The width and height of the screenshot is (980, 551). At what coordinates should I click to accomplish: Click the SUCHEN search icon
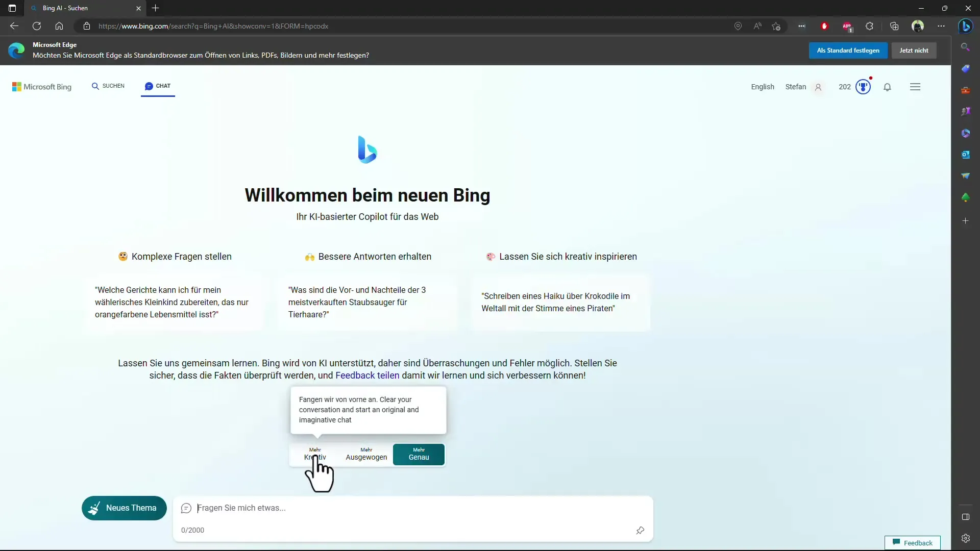click(x=95, y=86)
